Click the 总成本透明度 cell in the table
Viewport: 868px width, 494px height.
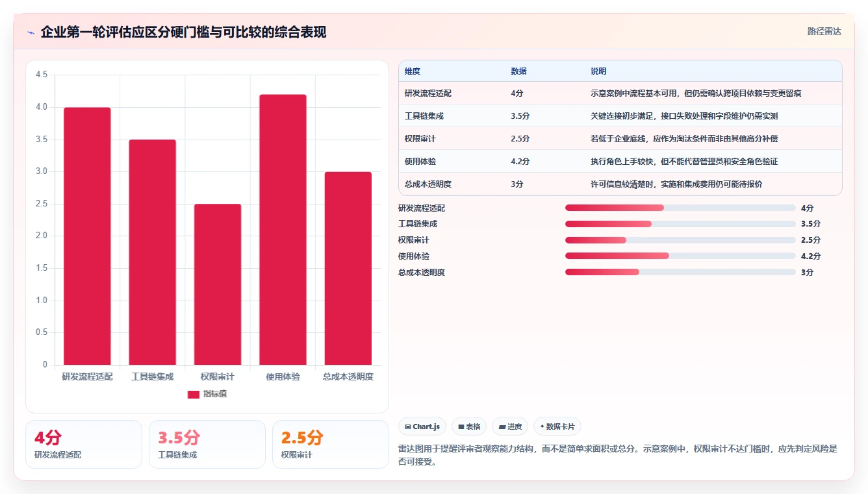(x=428, y=184)
